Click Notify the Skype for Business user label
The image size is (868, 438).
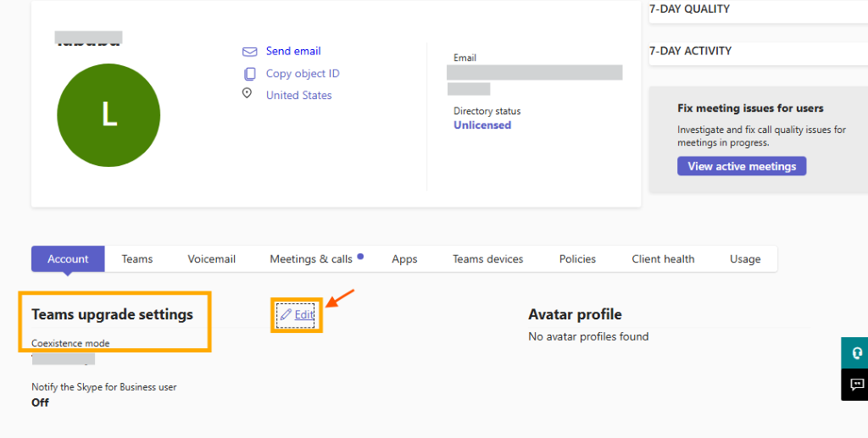104,387
